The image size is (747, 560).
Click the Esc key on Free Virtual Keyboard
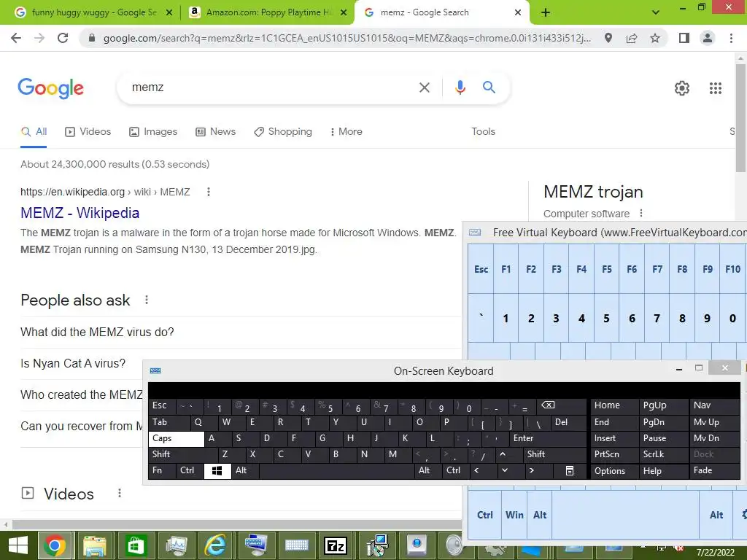pos(481,269)
